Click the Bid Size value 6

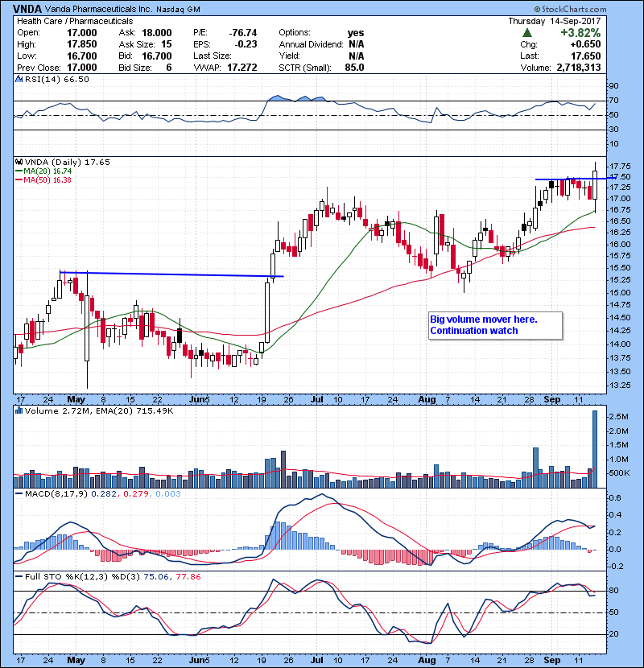coord(169,68)
